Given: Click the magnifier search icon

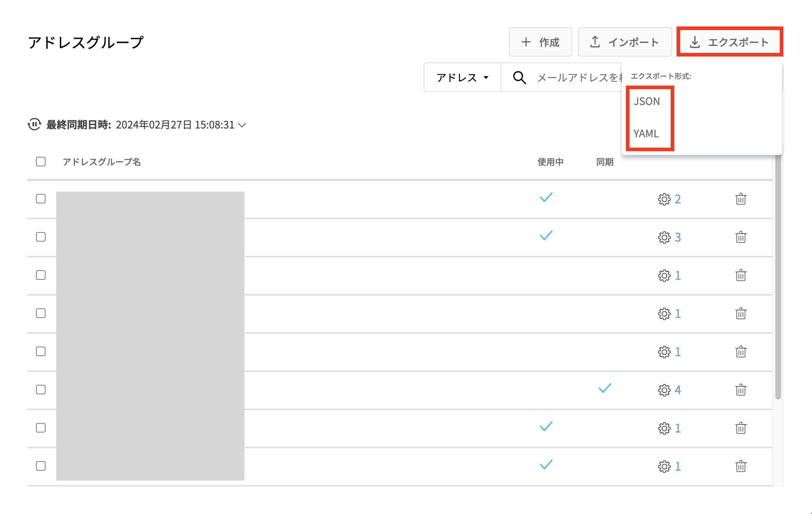Looking at the screenshot, I should tap(519, 77).
